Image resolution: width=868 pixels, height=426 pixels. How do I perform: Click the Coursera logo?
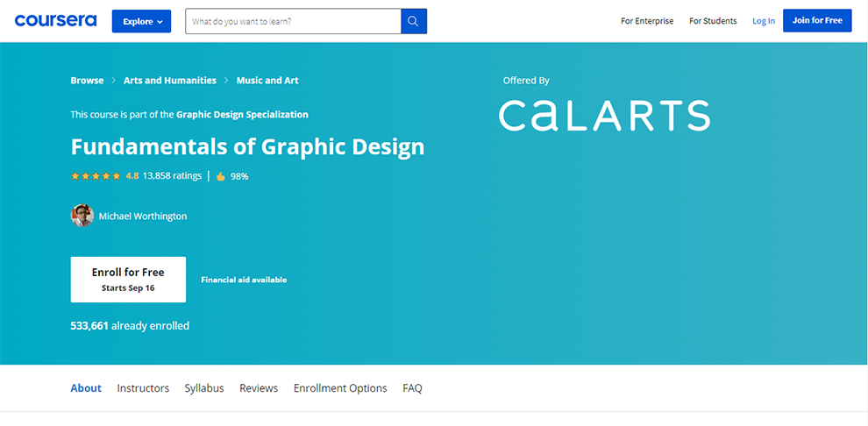tap(55, 20)
